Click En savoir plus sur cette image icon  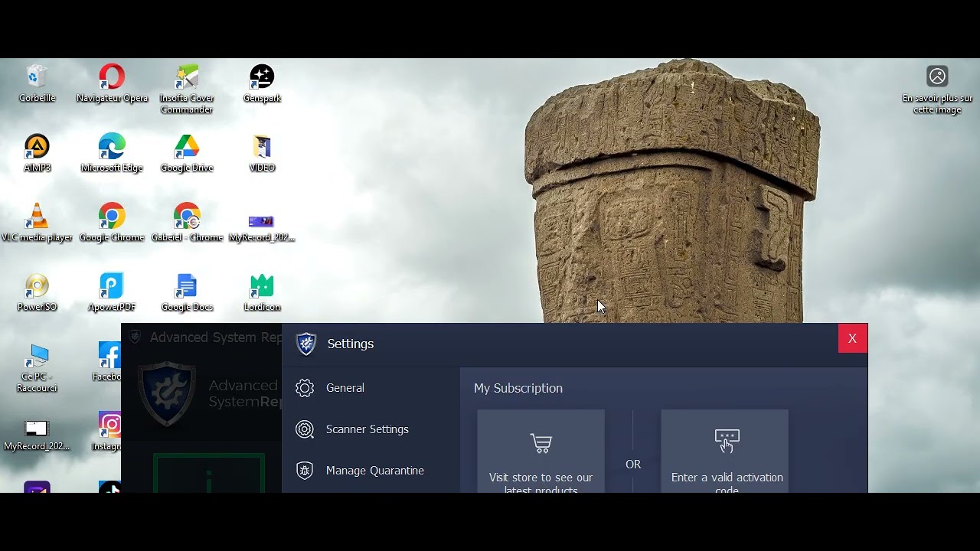937,89
